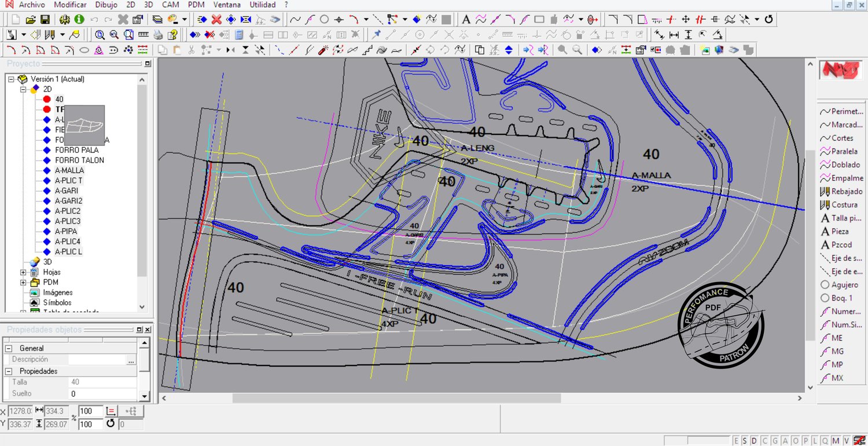The height and width of the screenshot is (446, 868).
Task: Open the Utilidad menu
Action: pos(263,5)
